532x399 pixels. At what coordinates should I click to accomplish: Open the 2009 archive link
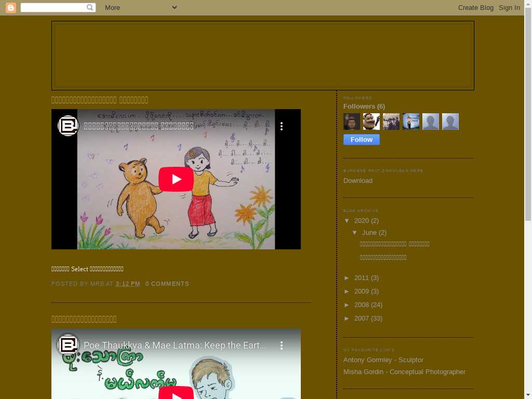[x=362, y=291]
